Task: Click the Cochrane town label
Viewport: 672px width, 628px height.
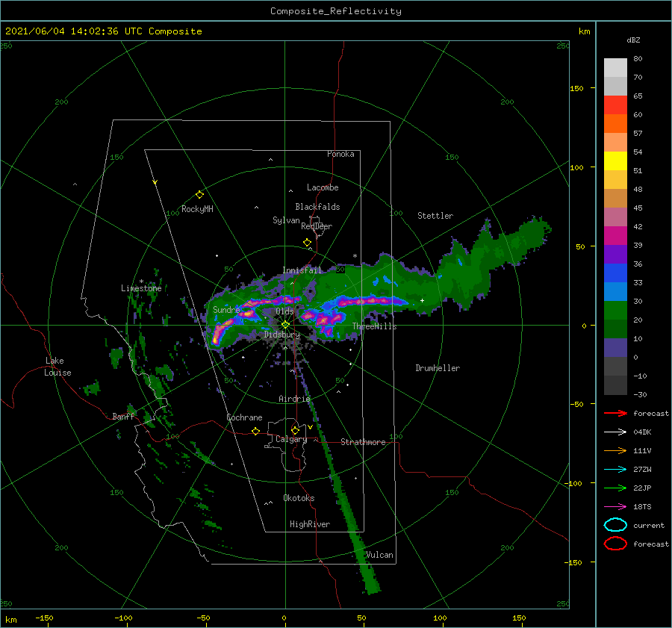Action: point(244,417)
